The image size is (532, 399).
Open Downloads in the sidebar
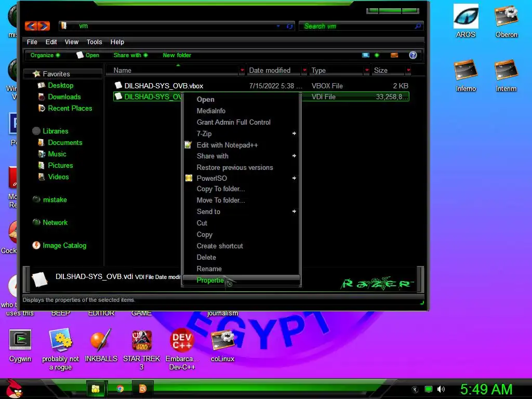pos(64,97)
